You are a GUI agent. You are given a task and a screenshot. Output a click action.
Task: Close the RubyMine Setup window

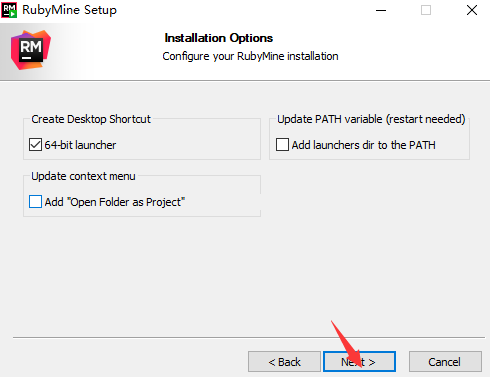[472, 10]
